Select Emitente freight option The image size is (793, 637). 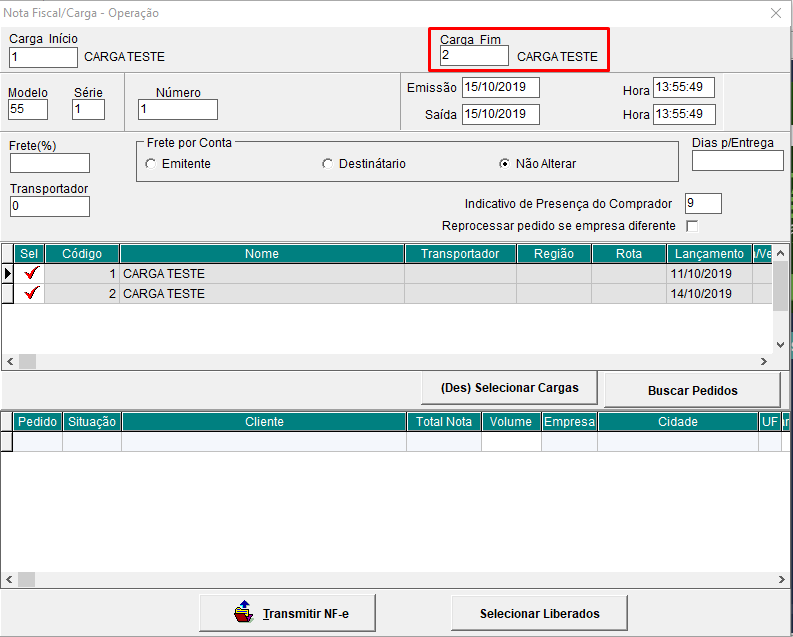click(x=151, y=164)
